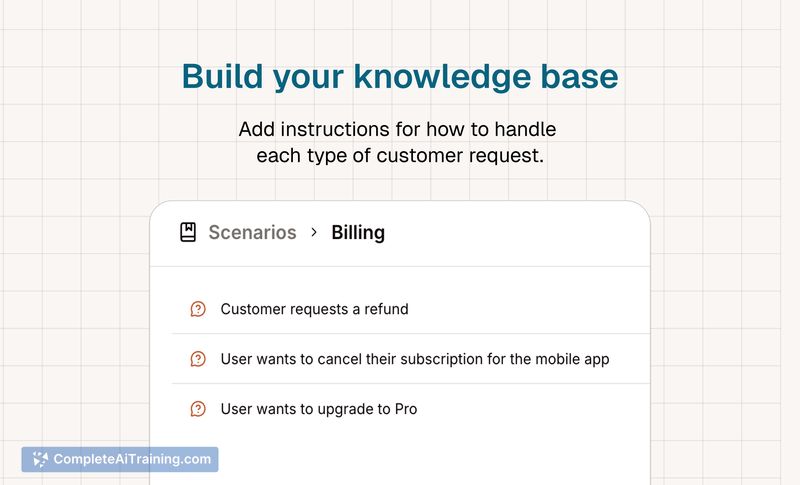Visit the CompleteAiTraining.com link text
This screenshot has width=800, height=485.
tap(132, 459)
